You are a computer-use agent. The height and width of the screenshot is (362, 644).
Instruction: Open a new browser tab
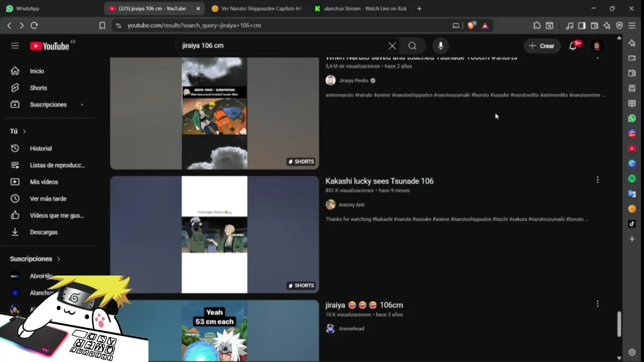click(419, 9)
